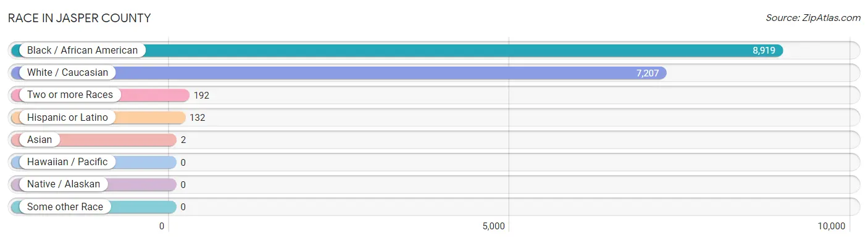Click the 192 value label
The height and width of the screenshot is (241, 868).
(201, 96)
